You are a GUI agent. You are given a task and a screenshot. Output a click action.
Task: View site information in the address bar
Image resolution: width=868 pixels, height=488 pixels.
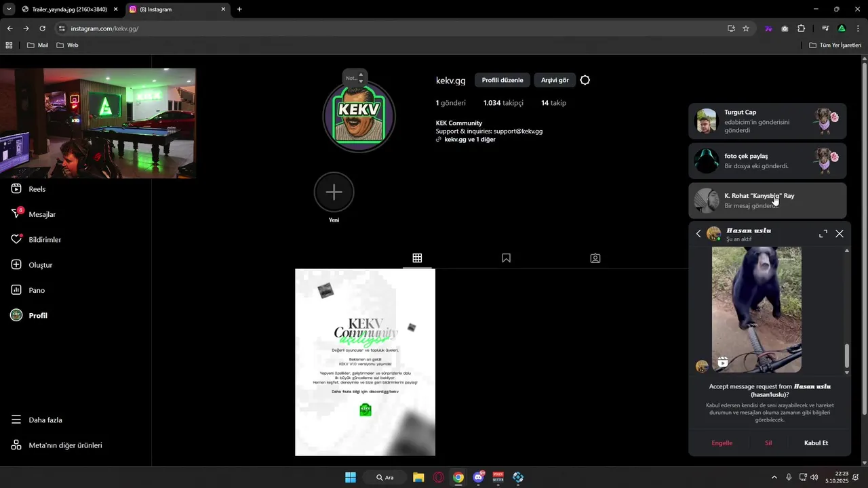(61, 28)
